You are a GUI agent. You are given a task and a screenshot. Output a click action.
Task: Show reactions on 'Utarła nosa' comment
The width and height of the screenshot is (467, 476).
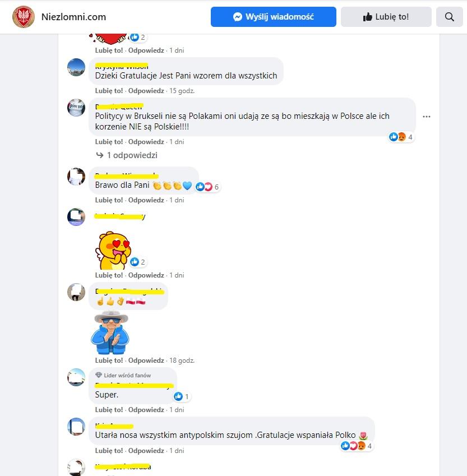(356, 446)
